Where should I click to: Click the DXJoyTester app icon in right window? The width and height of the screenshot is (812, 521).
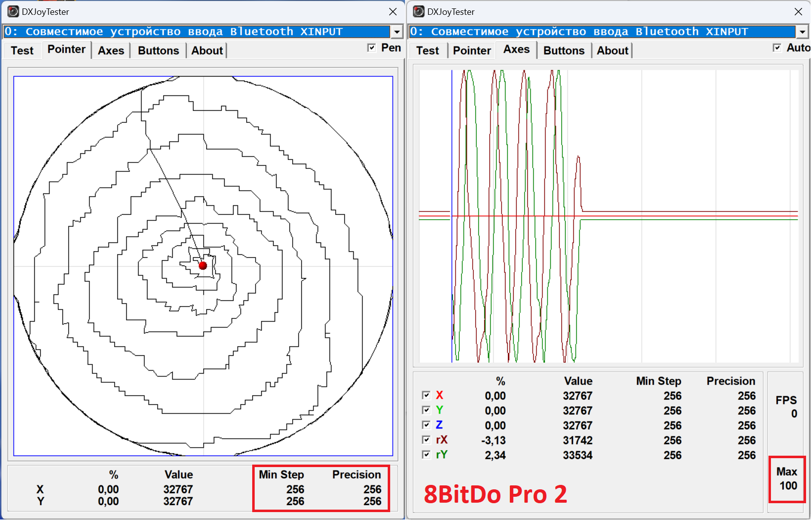point(419,11)
